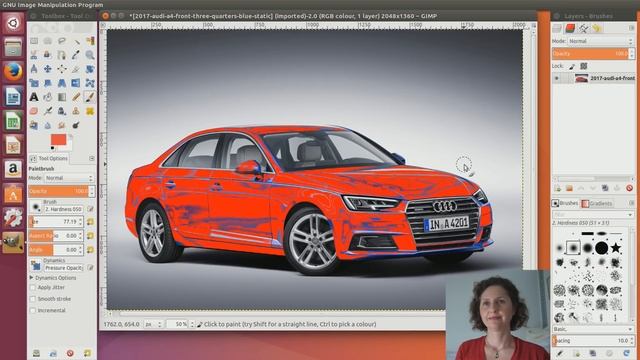
Task: Enable the Smooth stroke checkbox
Action: [33, 299]
